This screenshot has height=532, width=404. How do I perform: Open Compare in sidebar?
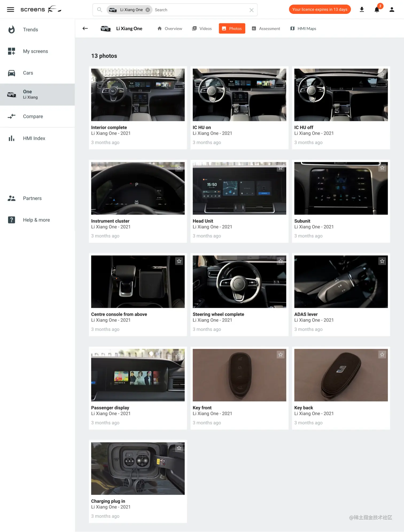click(37, 116)
